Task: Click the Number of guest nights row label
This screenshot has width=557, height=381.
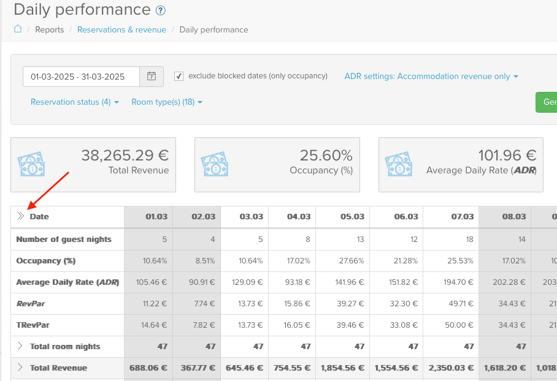Action: click(x=64, y=239)
